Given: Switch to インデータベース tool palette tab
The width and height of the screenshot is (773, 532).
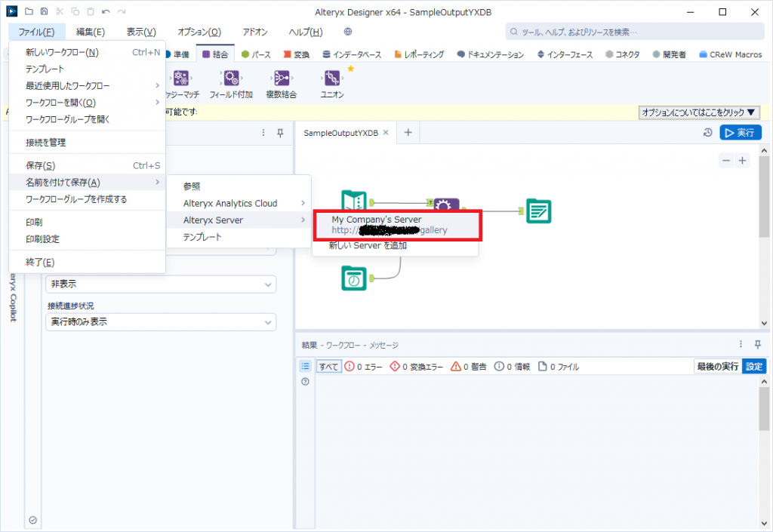Looking at the screenshot, I should click(x=352, y=54).
